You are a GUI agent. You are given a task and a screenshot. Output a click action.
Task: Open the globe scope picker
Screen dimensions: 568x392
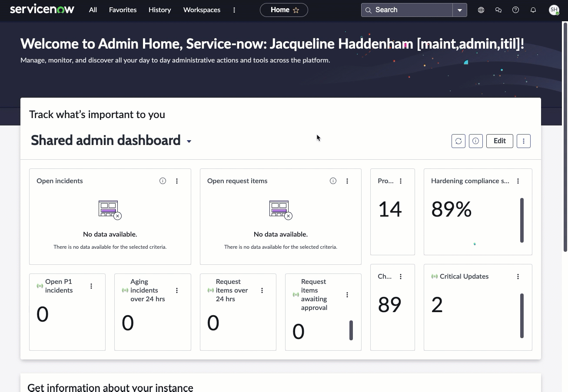pyautogui.click(x=481, y=10)
